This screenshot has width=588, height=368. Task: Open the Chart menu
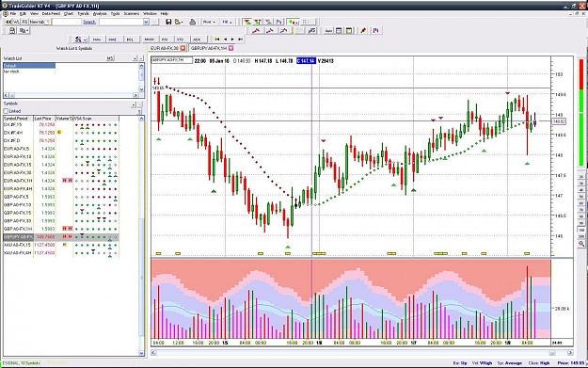click(x=69, y=13)
